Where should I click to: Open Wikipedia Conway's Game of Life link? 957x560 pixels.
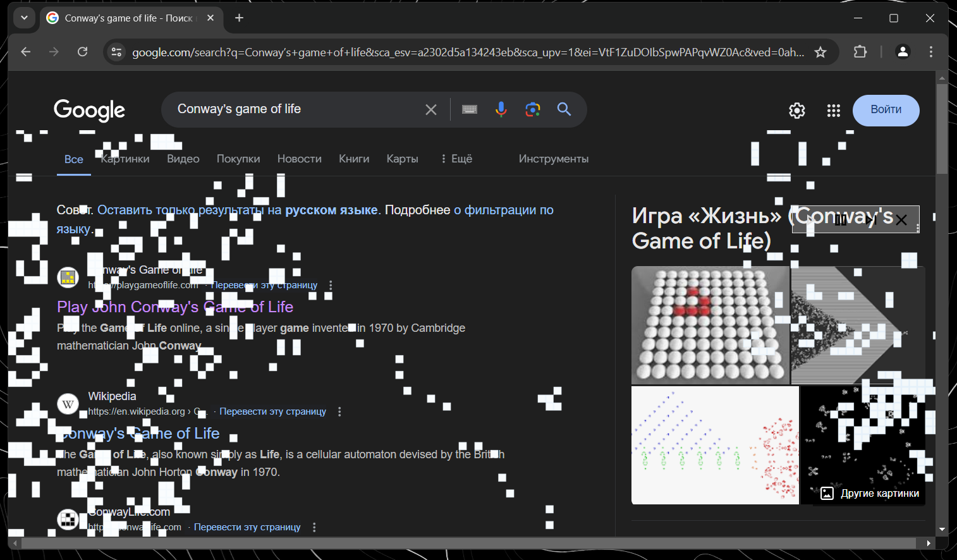pos(138,433)
